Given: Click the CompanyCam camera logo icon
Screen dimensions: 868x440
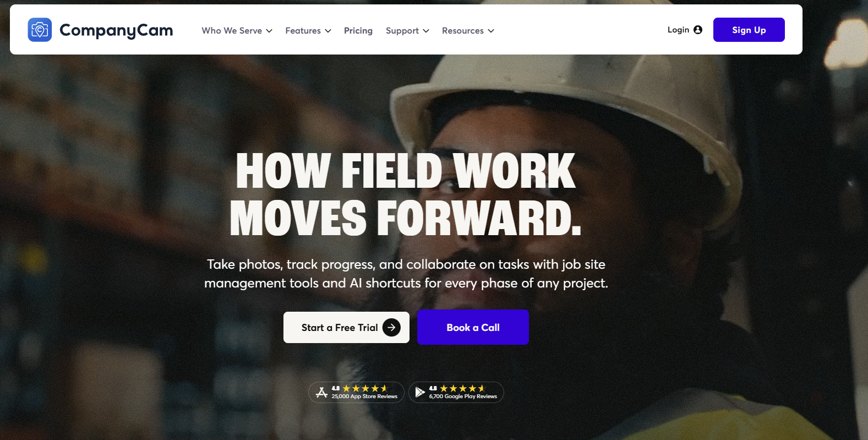Looking at the screenshot, I should click(40, 30).
